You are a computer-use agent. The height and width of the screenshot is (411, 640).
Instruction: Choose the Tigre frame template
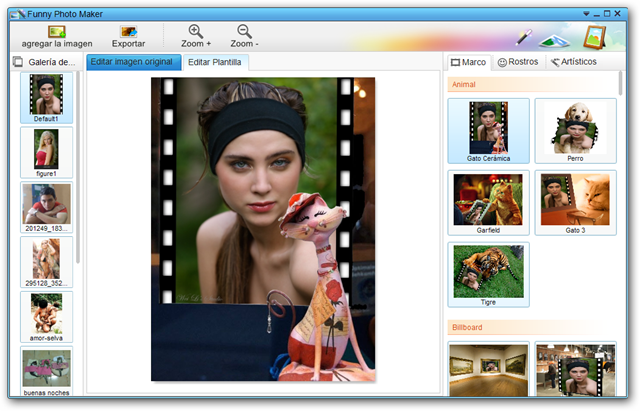pos(488,274)
